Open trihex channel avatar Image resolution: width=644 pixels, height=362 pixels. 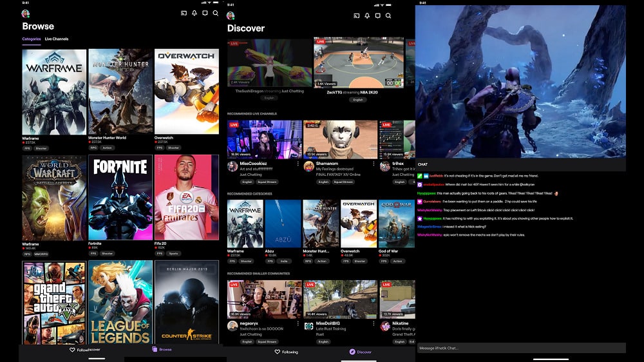tap(385, 166)
